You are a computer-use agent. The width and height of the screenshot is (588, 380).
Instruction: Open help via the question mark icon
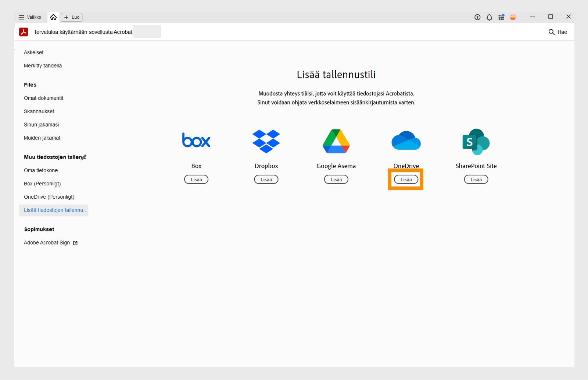[477, 17]
